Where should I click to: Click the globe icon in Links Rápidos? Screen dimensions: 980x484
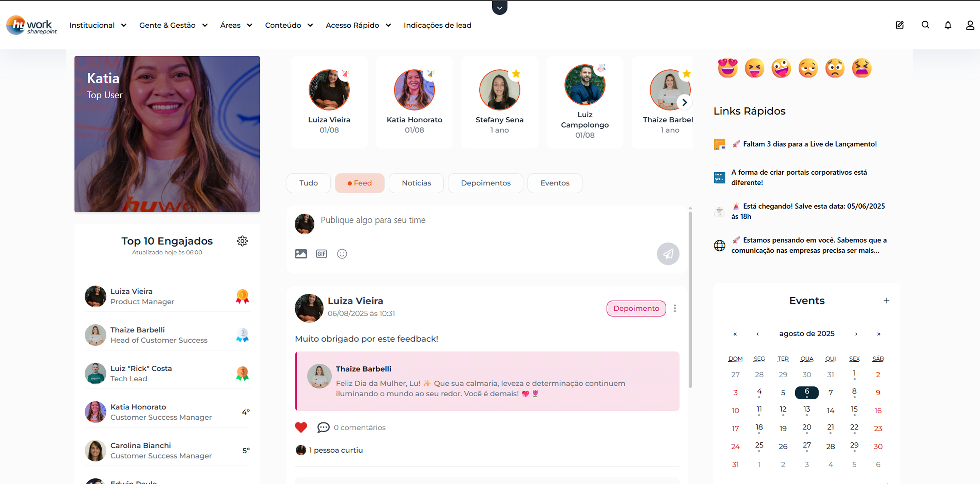click(719, 245)
